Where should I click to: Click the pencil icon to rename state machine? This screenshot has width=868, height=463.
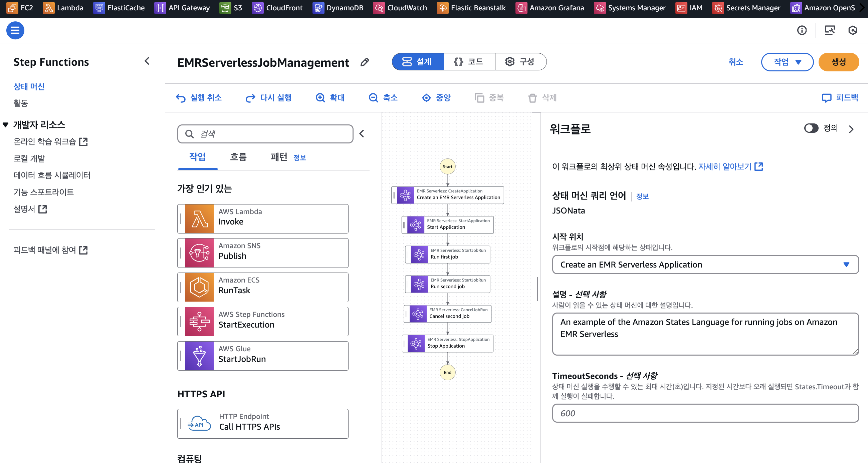364,62
